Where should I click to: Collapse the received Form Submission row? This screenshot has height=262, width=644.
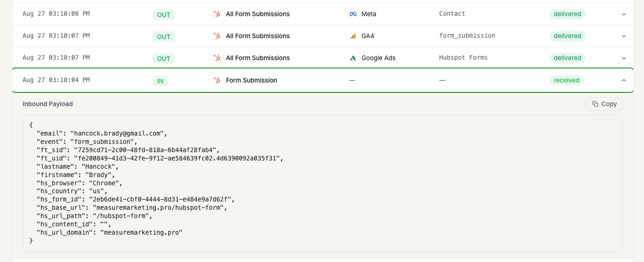(624, 80)
